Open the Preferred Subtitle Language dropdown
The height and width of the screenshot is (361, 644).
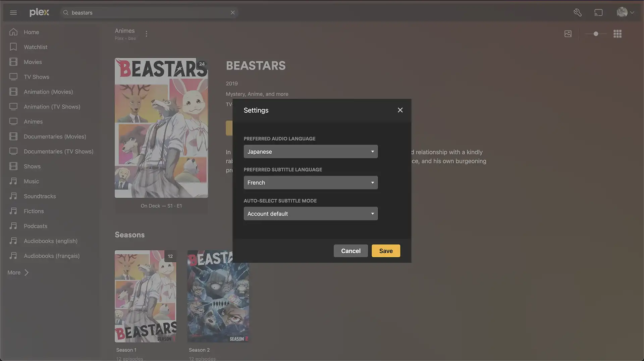pyautogui.click(x=310, y=183)
